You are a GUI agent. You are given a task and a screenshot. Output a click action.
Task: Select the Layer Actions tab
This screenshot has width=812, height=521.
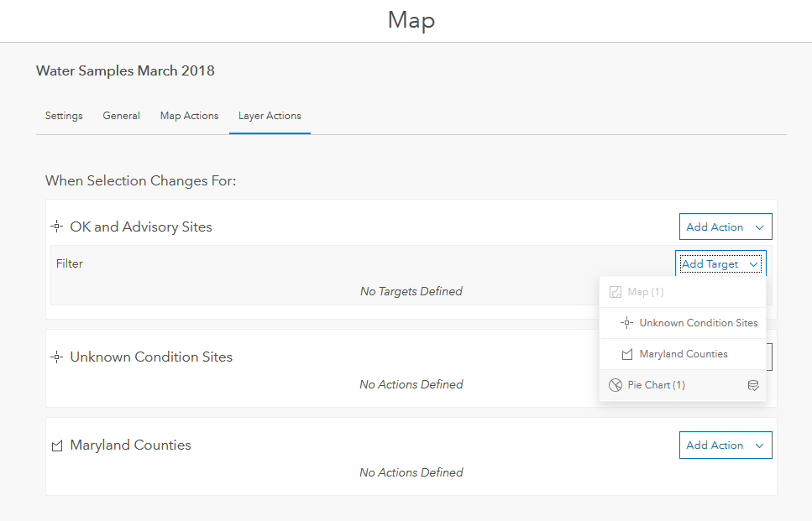click(270, 116)
